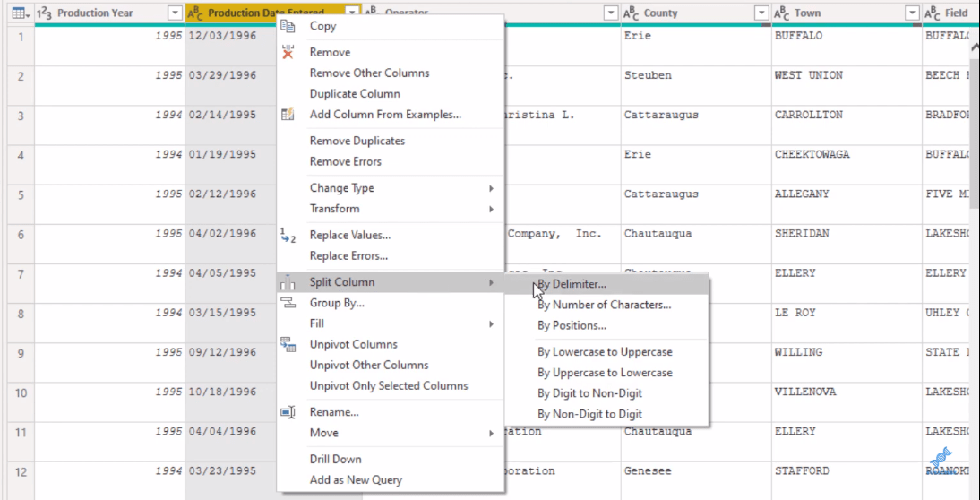Click the Town column text type icon
Image resolution: width=980 pixels, height=500 pixels.
click(x=781, y=13)
